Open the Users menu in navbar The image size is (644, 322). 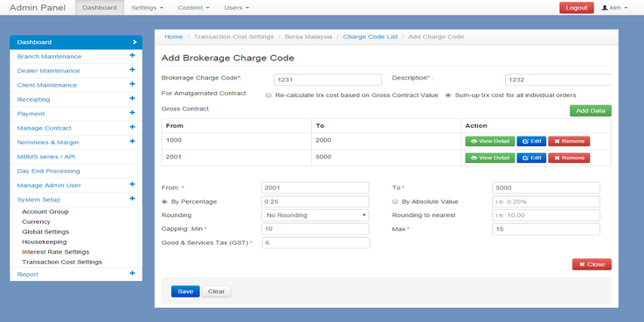(237, 7)
